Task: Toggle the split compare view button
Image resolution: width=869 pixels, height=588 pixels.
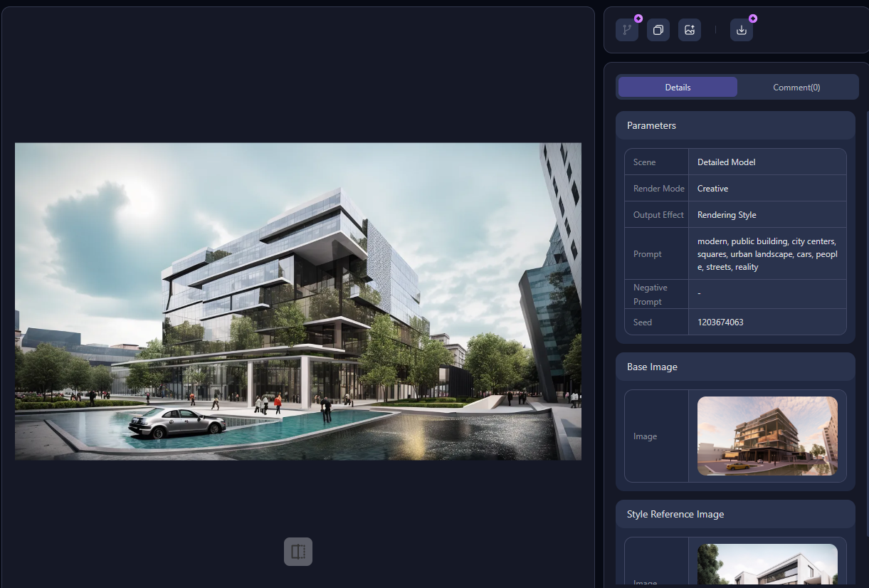Action: (298, 552)
